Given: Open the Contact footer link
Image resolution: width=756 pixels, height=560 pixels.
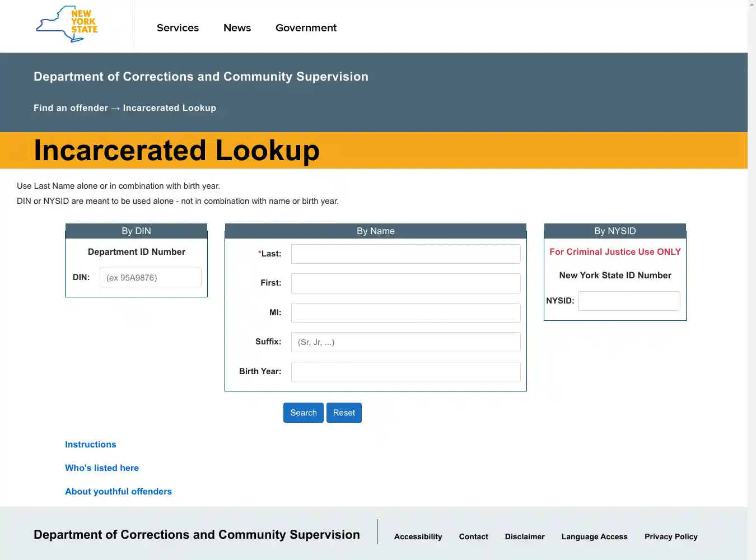Looking at the screenshot, I should point(474,536).
